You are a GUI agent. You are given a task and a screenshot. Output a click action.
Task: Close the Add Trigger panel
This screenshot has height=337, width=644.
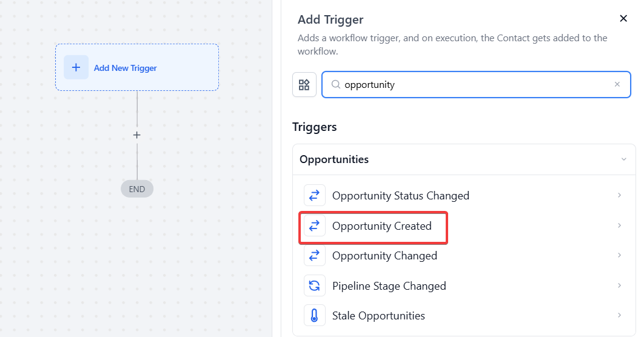tap(623, 18)
